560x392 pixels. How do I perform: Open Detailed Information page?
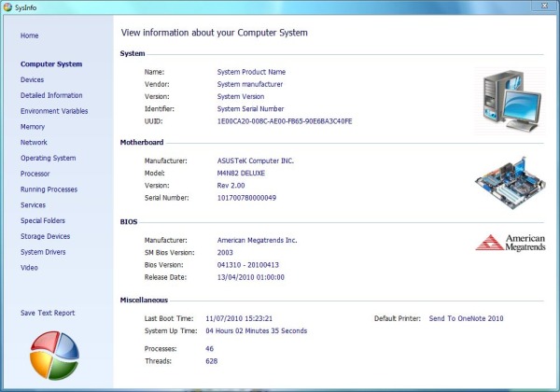(x=51, y=95)
